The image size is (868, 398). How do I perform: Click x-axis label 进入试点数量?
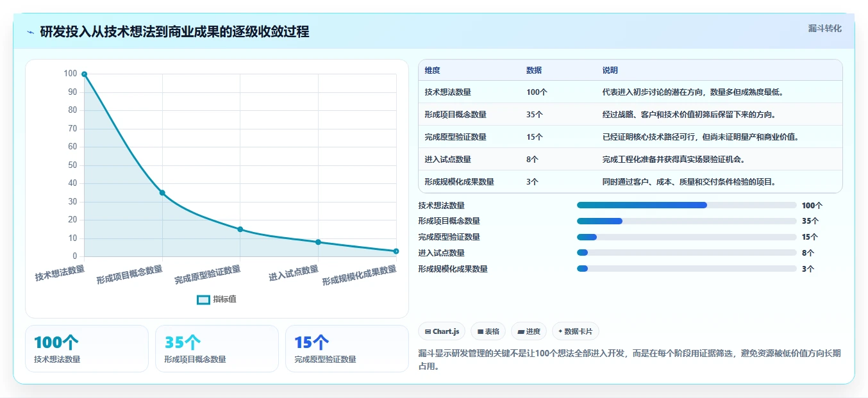coord(294,273)
